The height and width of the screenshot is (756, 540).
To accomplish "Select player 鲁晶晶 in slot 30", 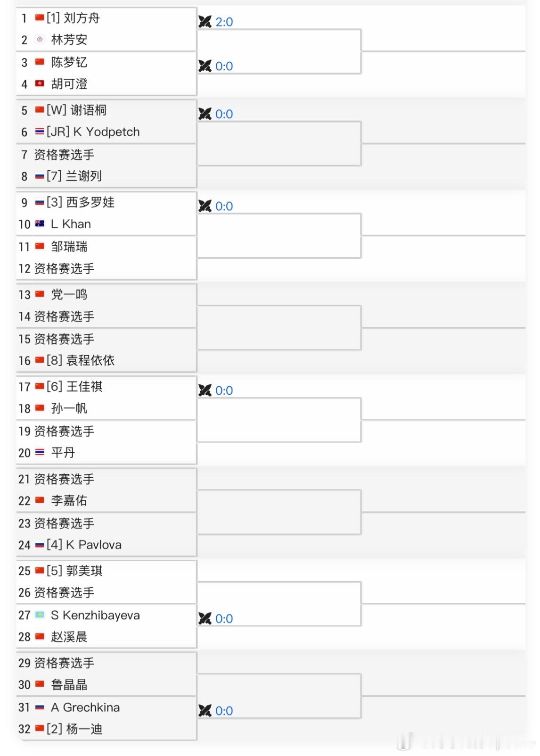I will 69,685.
